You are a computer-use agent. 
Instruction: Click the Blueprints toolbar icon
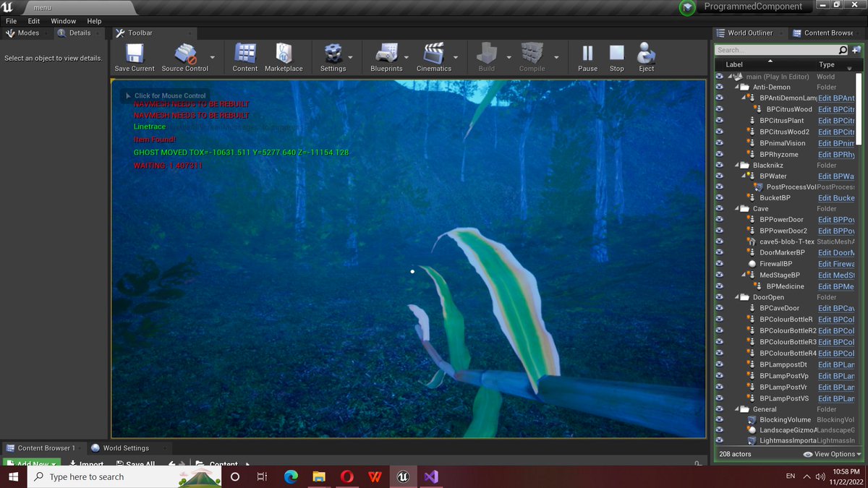(386, 53)
